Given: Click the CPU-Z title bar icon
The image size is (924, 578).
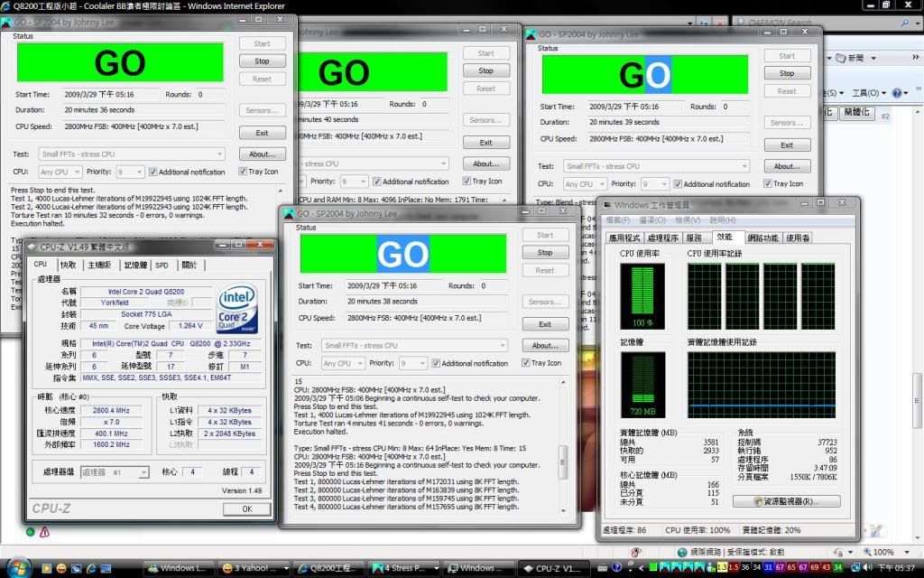Looking at the screenshot, I should (32, 247).
